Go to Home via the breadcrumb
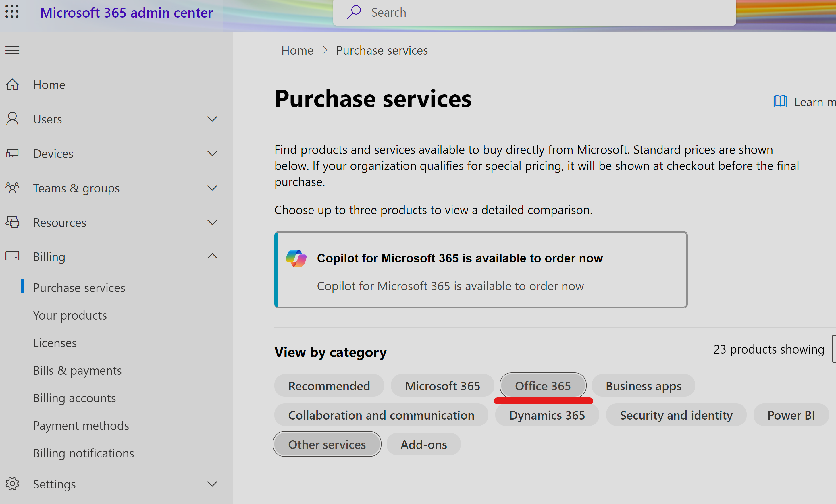The width and height of the screenshot is (836, 504). point(297,50)
